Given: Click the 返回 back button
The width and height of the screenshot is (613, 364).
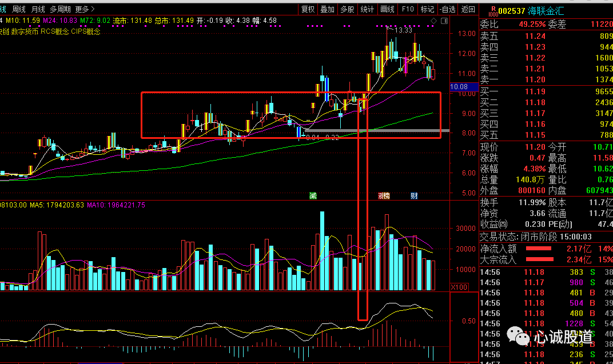Looking at the screenshot, I should 468,9.
